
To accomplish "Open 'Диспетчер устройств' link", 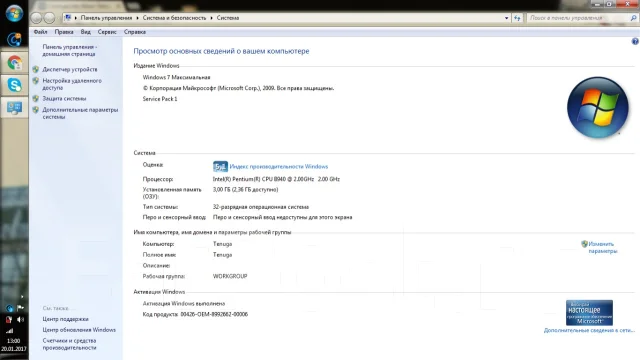I will pyautogui.click(x=70, y=69).
